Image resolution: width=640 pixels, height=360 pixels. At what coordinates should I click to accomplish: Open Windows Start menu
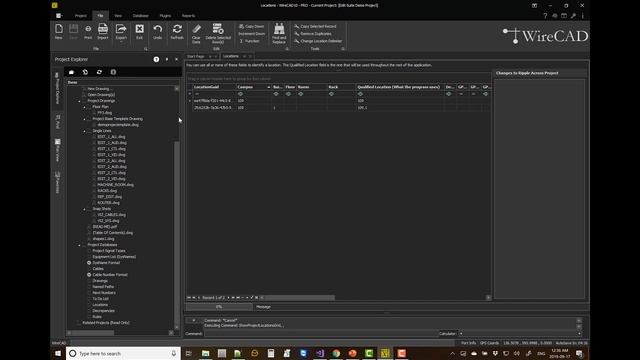coord(58,353)
